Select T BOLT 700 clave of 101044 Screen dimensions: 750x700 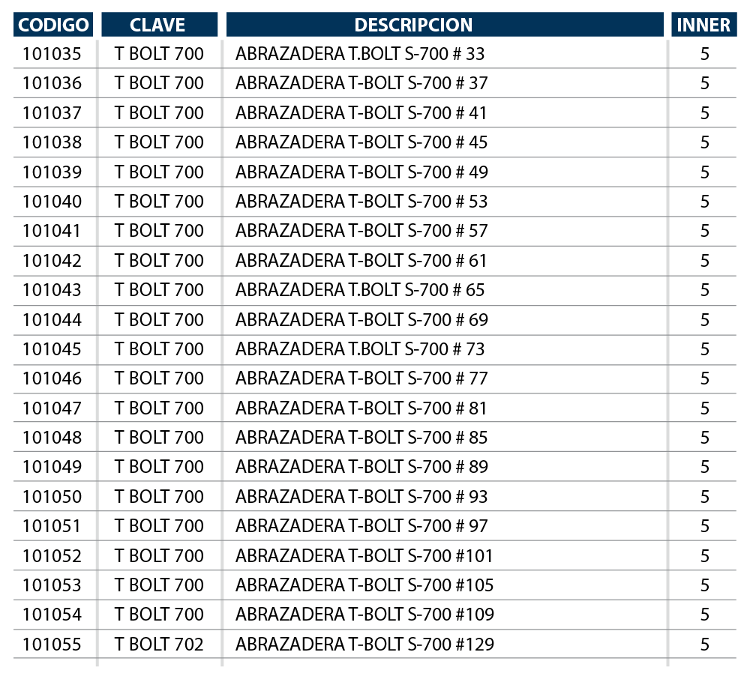[x=159, y=320]
